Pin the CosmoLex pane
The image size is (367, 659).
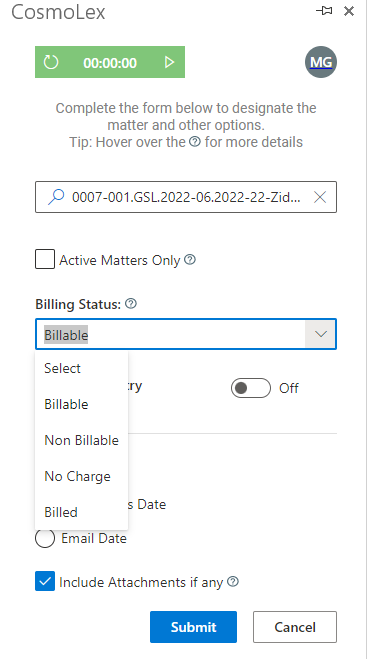(324, 11)
